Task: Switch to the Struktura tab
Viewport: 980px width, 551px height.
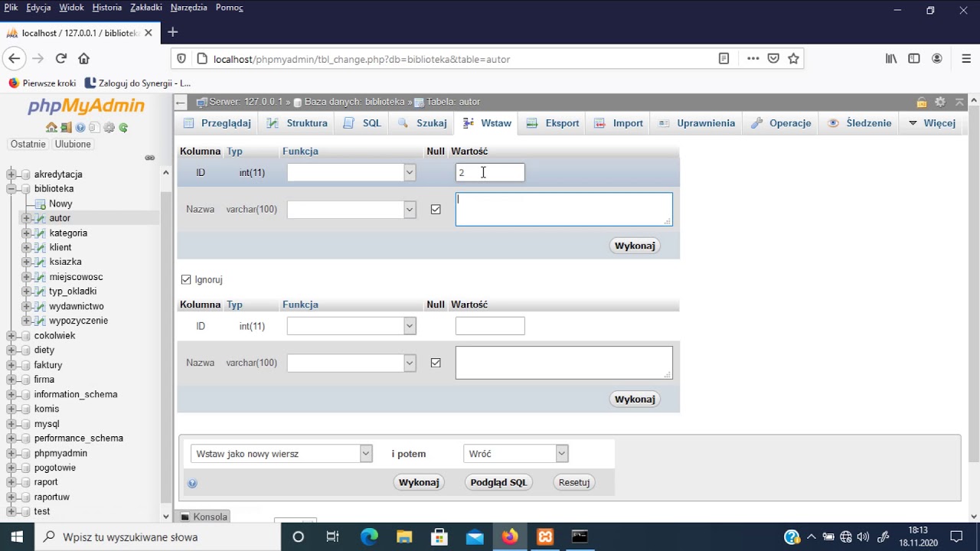Action: 297,122
